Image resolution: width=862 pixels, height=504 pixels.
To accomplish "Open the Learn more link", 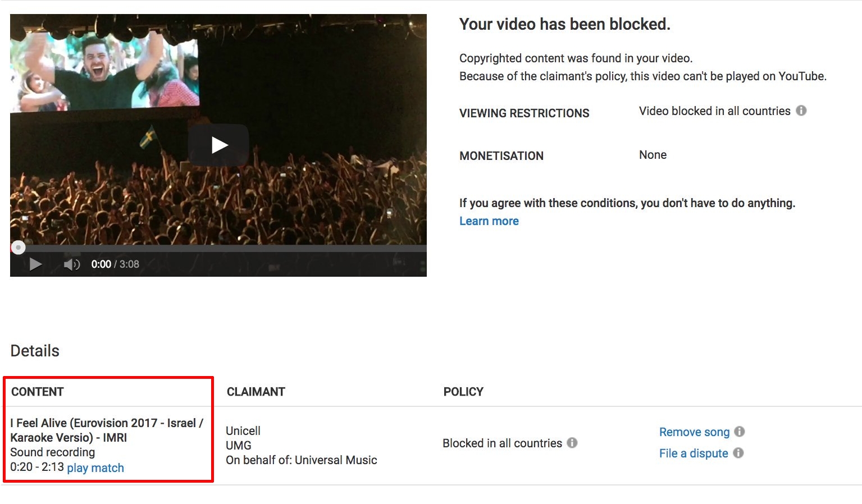I will click(x=489, y=221).
